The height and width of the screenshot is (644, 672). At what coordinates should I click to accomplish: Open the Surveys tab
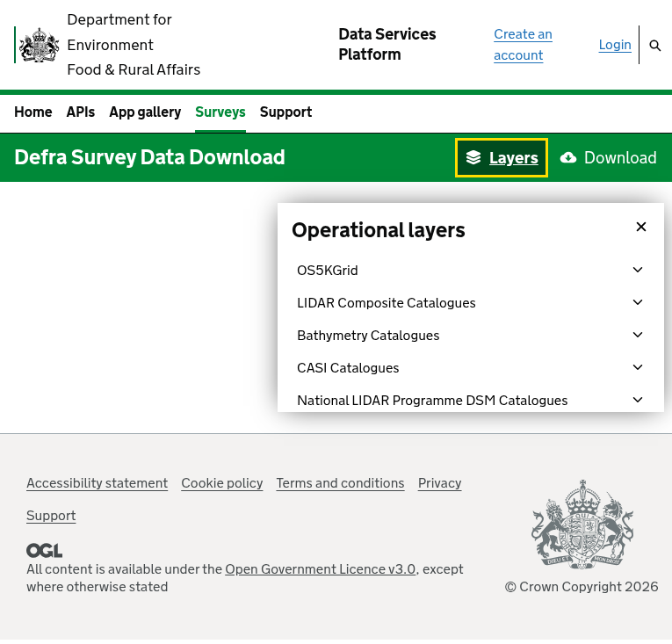[220, 112]
